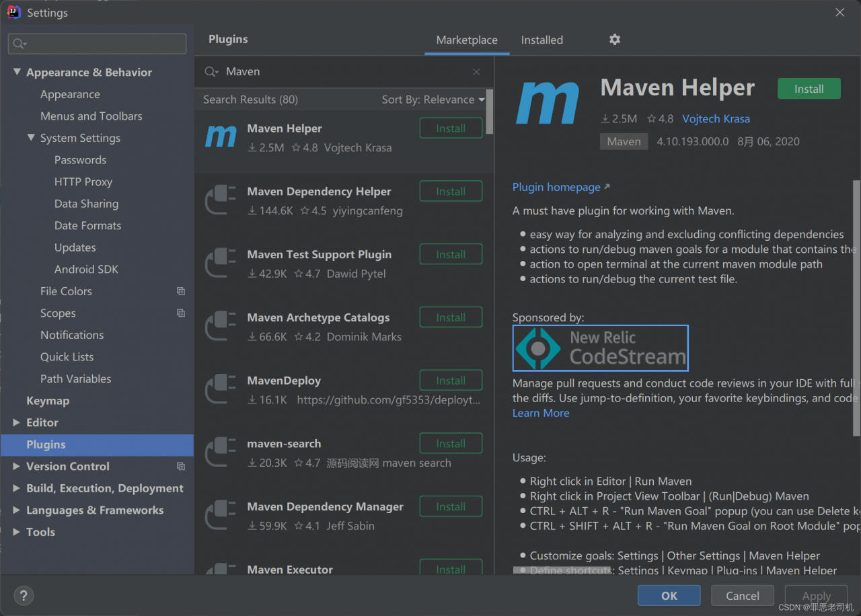Image resolution: width=861 pixels, height=616 pixels.
Task: Expand the Version Control node
Action: (17, 466)
